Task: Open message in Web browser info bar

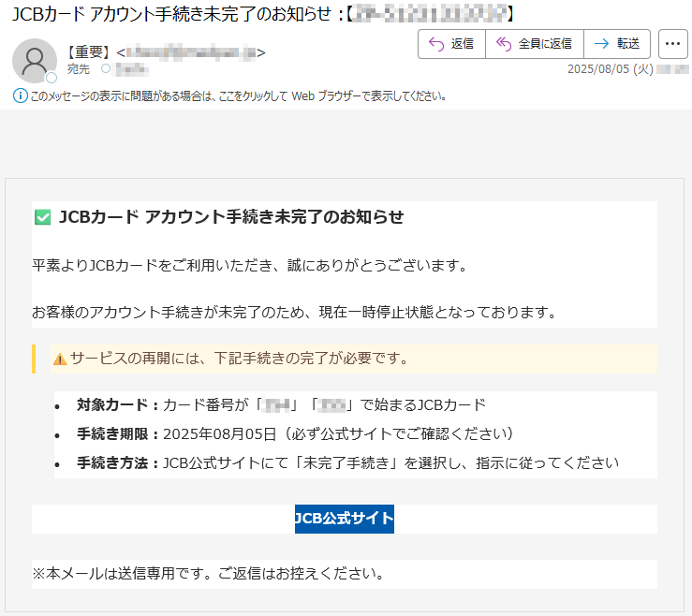Action: pyautogui.click(x=239, y=95)
